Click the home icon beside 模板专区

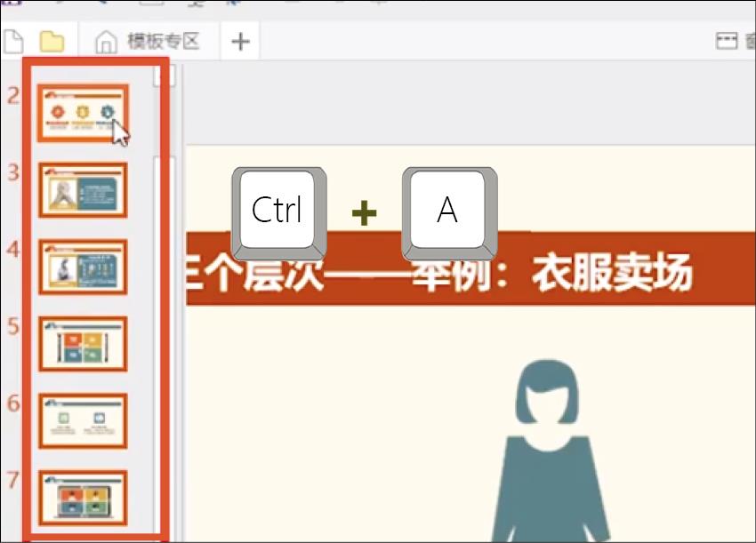tap(107, 41)
